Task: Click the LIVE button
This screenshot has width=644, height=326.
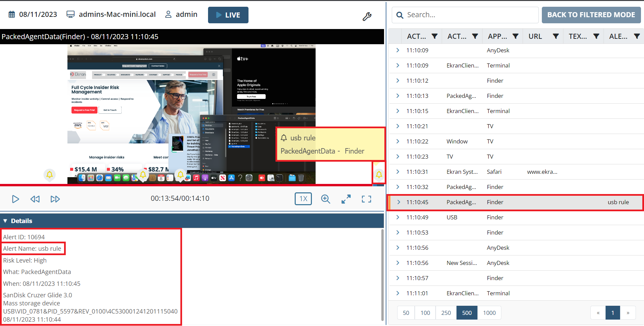Action: pyautogui.click(x=228, y=15)
